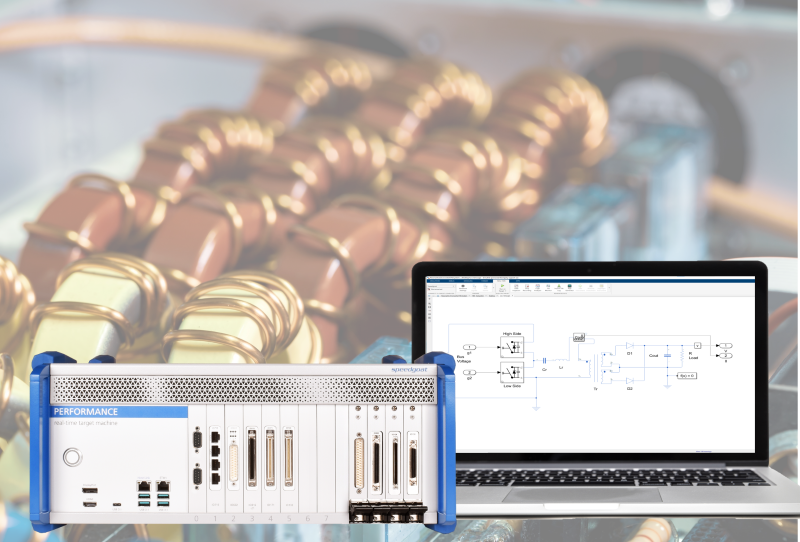Select the active REAL-TIME ribbon tab

coord(501,281)
